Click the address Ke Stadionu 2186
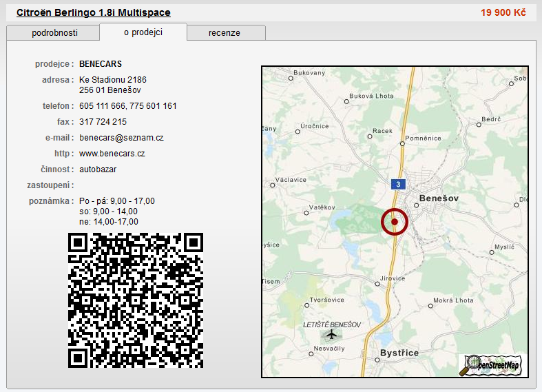This screenshot has width=542, height=392. click(x=113, y=80)
